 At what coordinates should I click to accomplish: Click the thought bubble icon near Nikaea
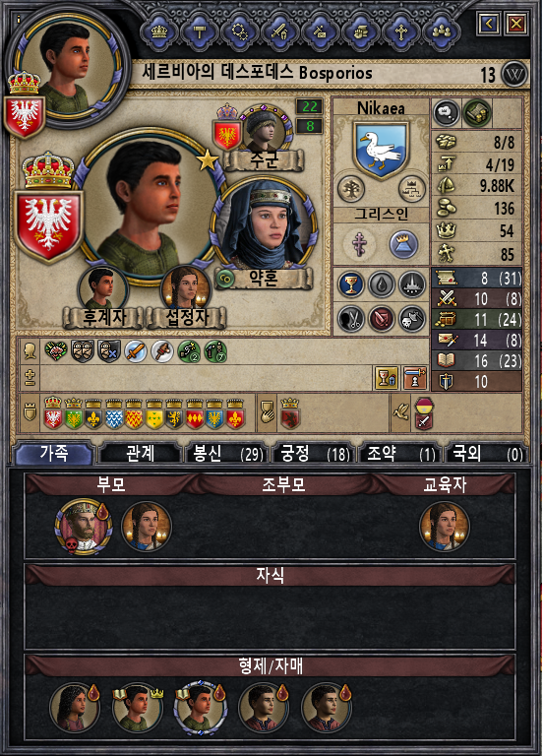[447, 113]
